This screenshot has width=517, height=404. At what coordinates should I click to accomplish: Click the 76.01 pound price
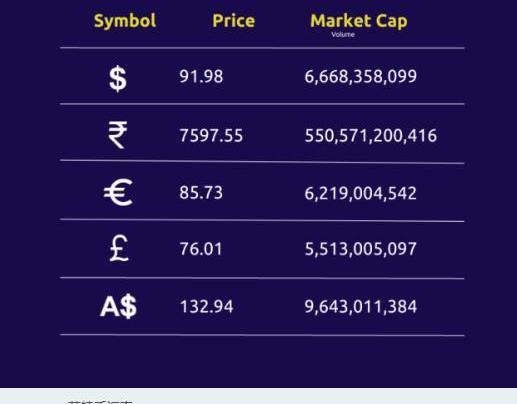[x=201, y=249]
